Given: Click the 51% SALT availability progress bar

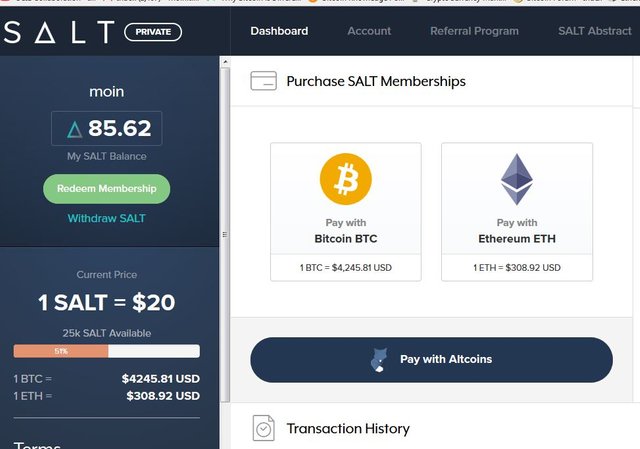Looking at the screenshot, I should pos(106,351).
